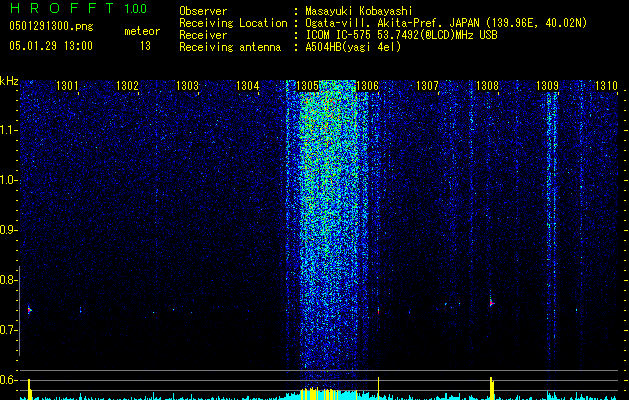Screen dimensions: 629x400
Task: Select the file name 0501291300.png
Action: pos(51,26)
